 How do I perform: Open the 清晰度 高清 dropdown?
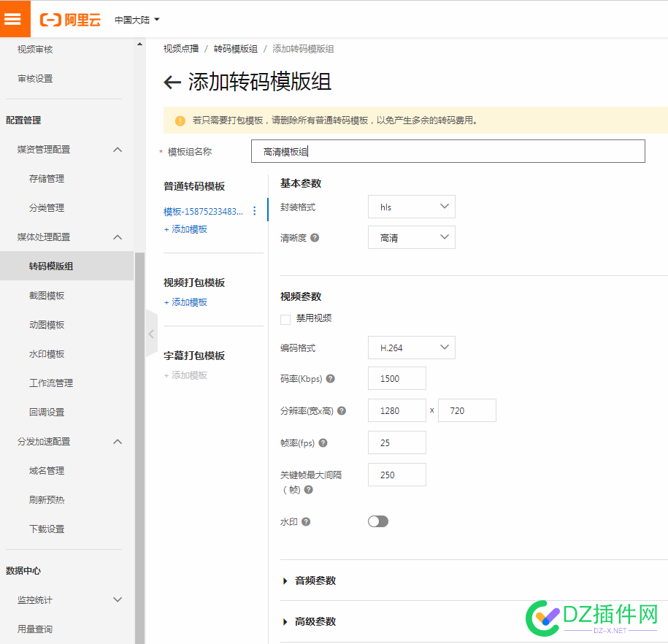(x=412, y=237)
